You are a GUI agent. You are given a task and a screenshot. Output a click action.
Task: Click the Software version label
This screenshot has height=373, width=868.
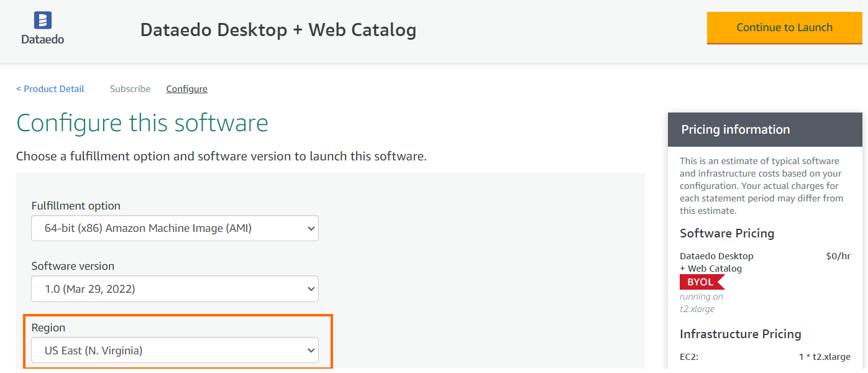73,266
